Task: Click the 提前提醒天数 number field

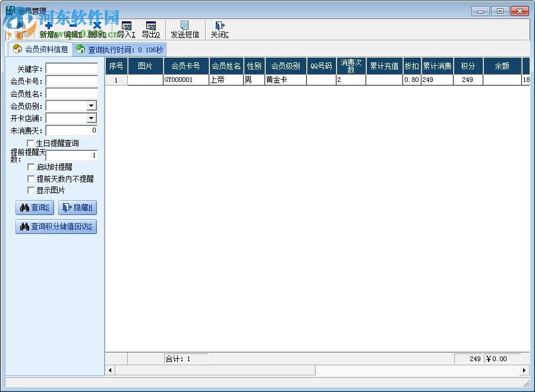Action: pos(72,156)
